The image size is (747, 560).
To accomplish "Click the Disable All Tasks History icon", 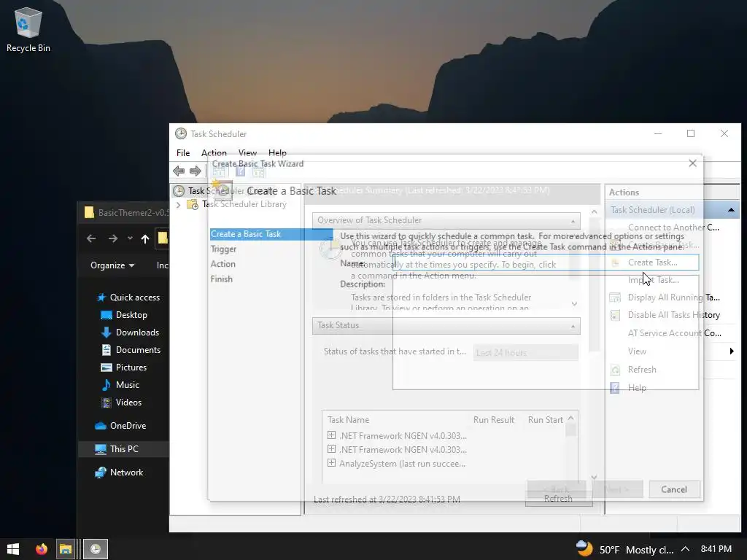I will click(615, 315).
